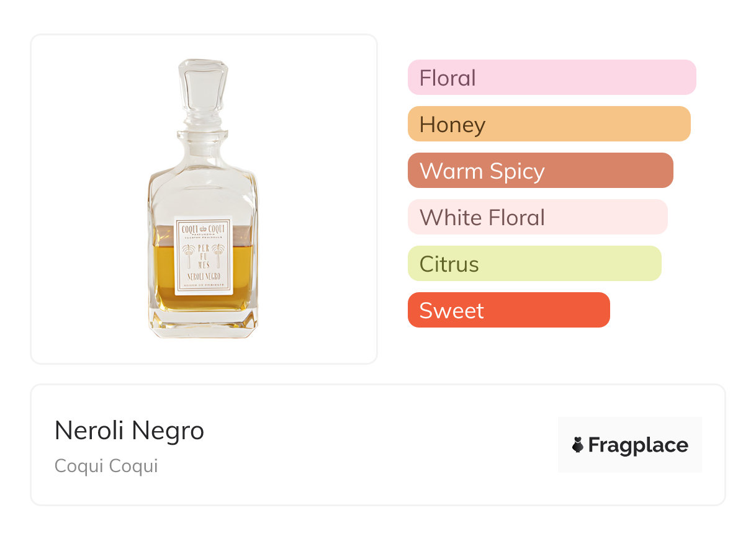Click the Sweet accord bar
This screenshot has width=756, height=536.
508,310
